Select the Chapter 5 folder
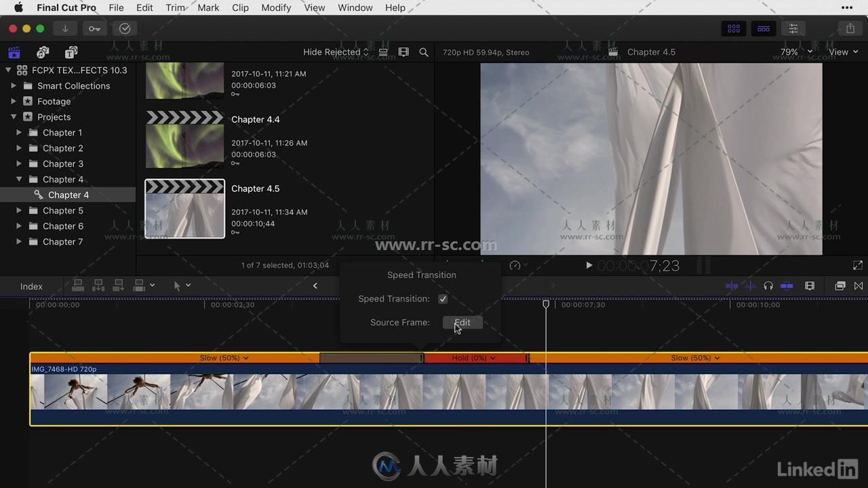Image resolution: width=868 pixels, height=488 pixels. (63, 211)
